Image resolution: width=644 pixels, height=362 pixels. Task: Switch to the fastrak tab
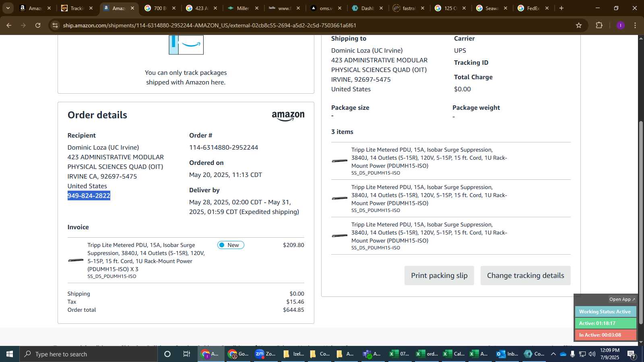409,8
